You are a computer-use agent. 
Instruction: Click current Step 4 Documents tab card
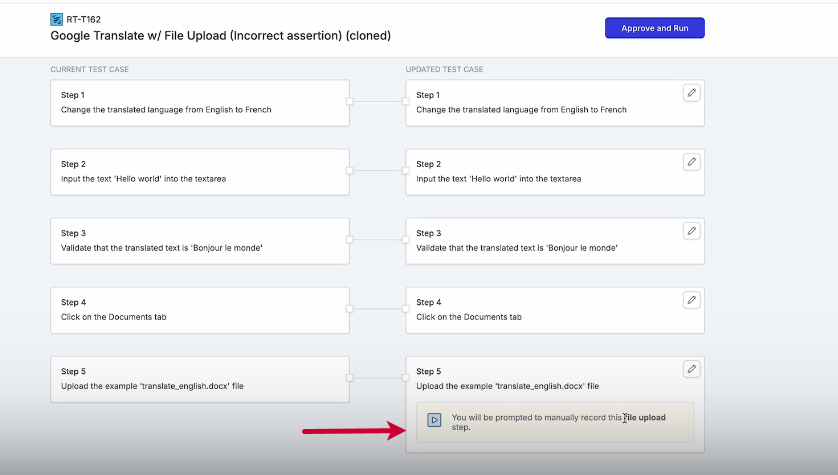[x=199, y=310]
